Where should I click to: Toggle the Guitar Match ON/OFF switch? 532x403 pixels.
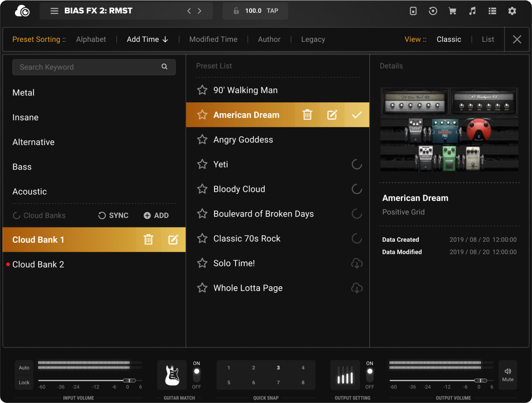[197, 375]
